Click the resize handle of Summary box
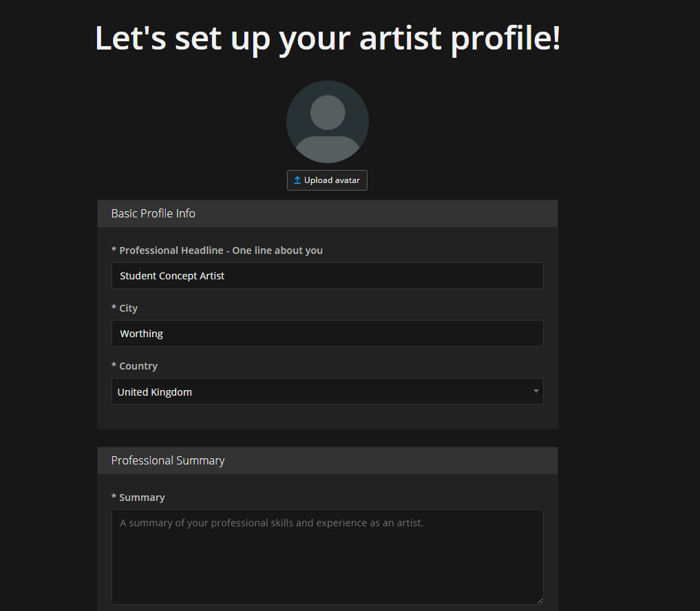 pos(540,601)
